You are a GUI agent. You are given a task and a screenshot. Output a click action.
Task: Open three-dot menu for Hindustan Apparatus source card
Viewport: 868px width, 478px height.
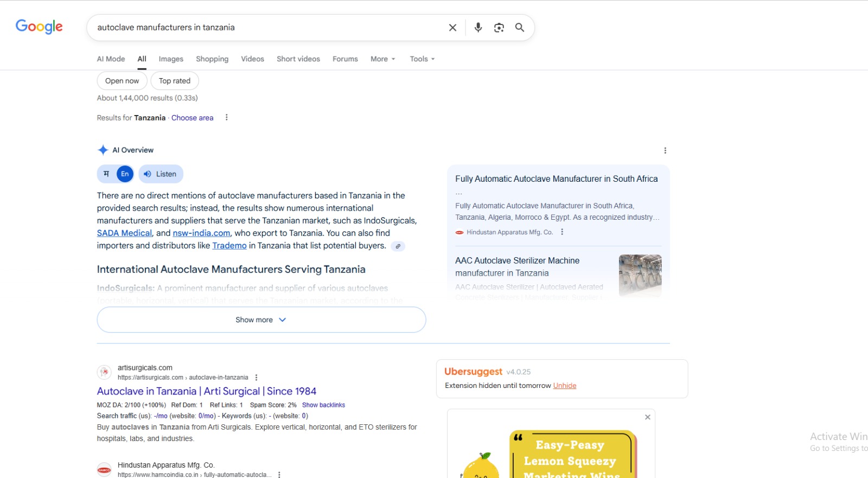click(x=562, y=232)
